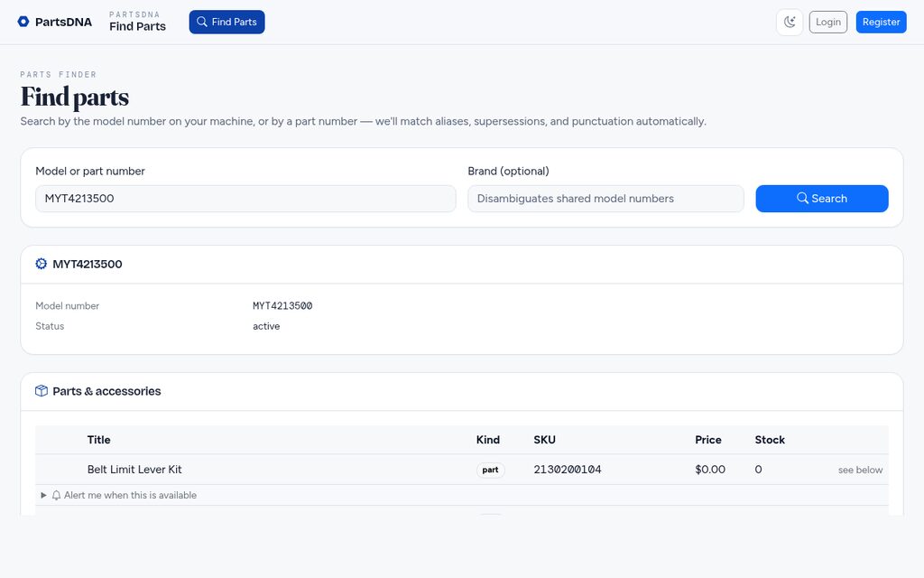Click the bell icon in alert row

point(57,496)
